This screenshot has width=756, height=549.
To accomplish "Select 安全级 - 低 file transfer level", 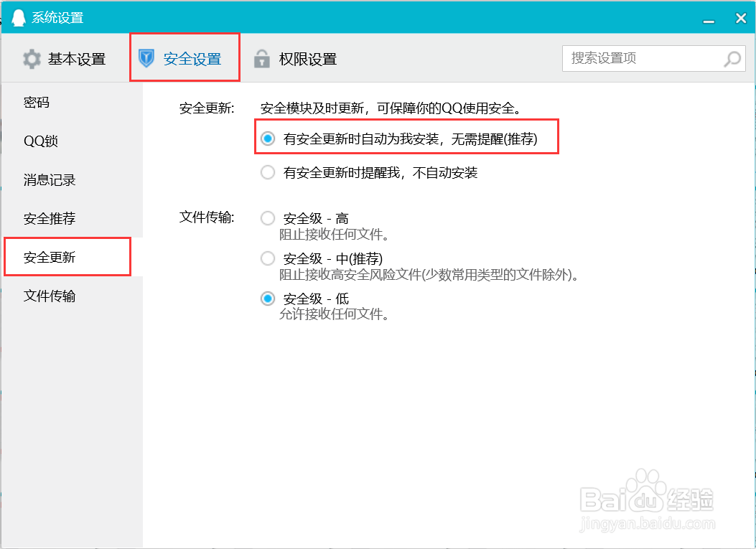I will (267, 299).
